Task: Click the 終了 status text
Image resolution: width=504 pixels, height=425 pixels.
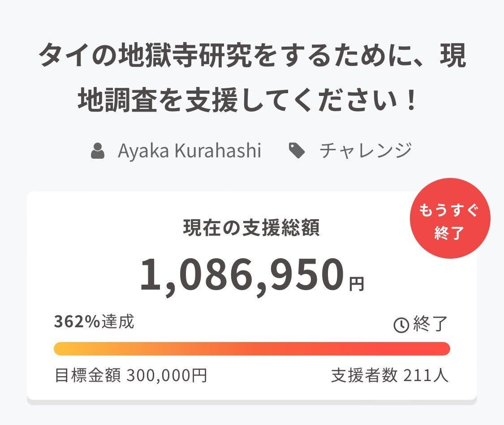Action: (x=430, y=324)
